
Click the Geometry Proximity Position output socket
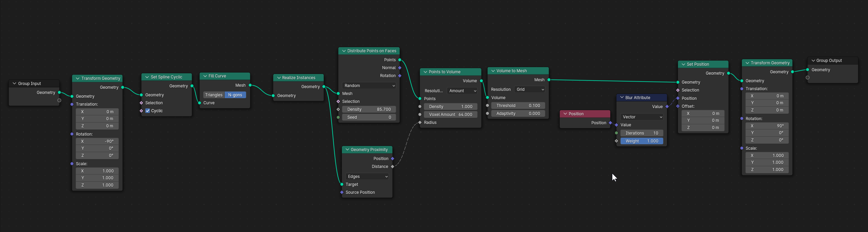click(392, 159)
